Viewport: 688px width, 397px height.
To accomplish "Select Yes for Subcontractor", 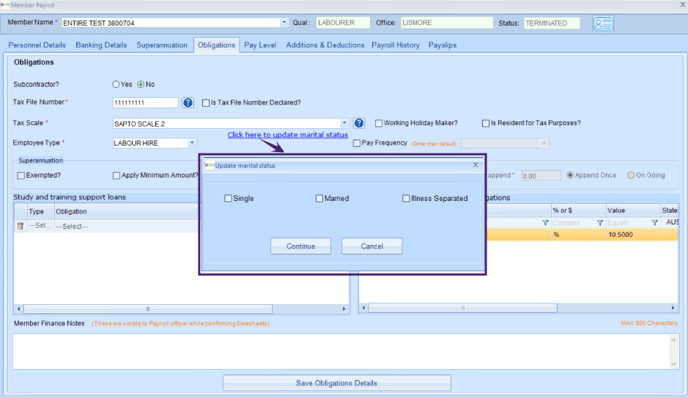I will [x=116, y=84].
